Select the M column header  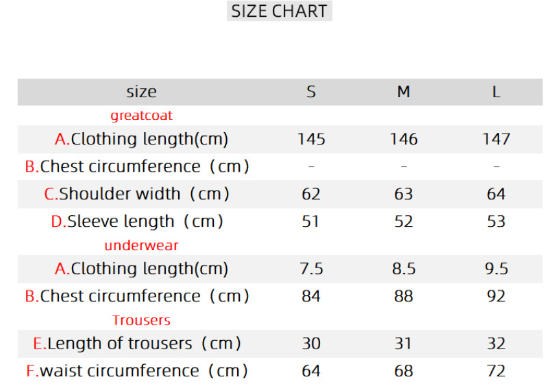(404, 92)
